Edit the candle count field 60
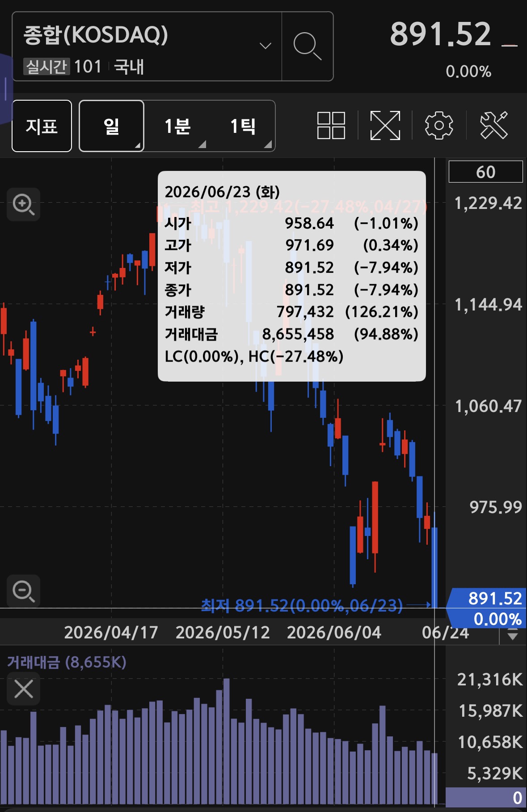Viewport: 527px width, 812px height. click(486, 172)
